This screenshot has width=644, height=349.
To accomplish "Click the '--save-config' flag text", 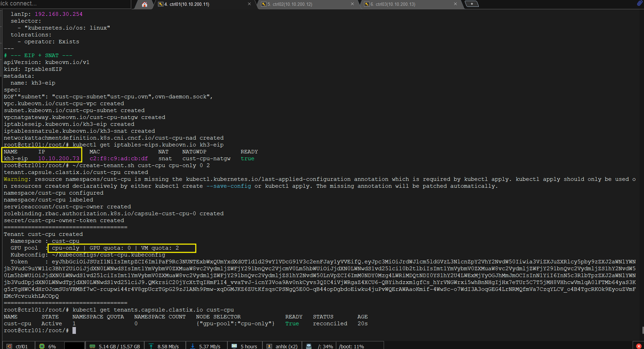I will [x=229, y=186].
